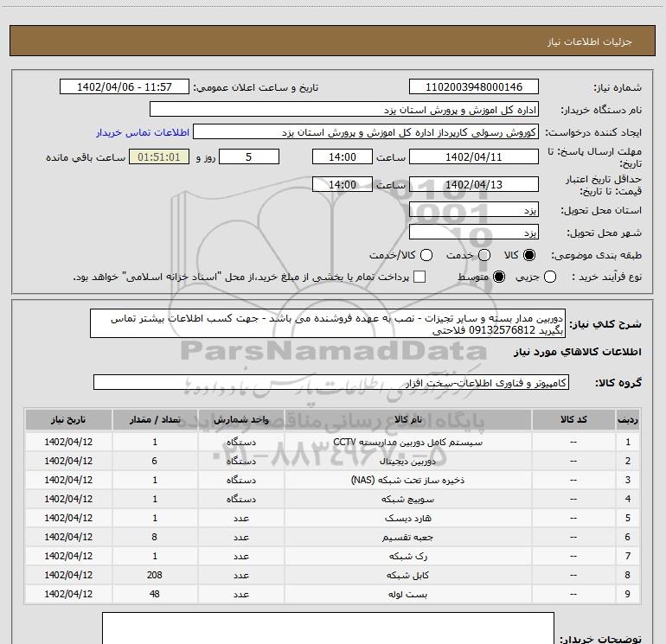Click the quantity 208 for کابل شبکه
Screen dimensions: 666x644
[155, 575]
